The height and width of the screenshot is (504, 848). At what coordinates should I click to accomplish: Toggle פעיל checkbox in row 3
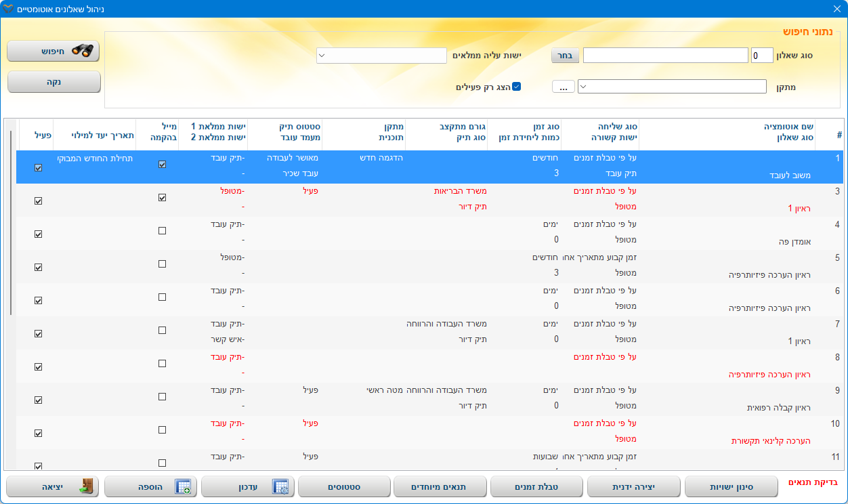click(x=38, y=201)
